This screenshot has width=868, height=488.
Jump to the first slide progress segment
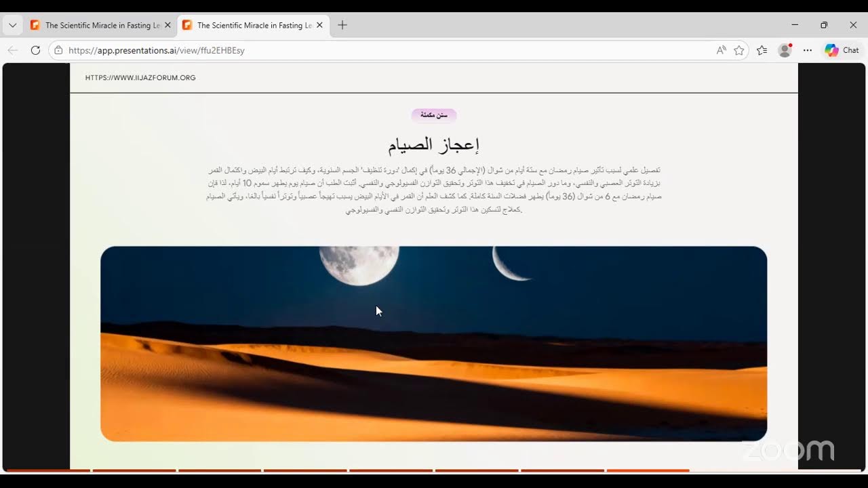point(48,470)
